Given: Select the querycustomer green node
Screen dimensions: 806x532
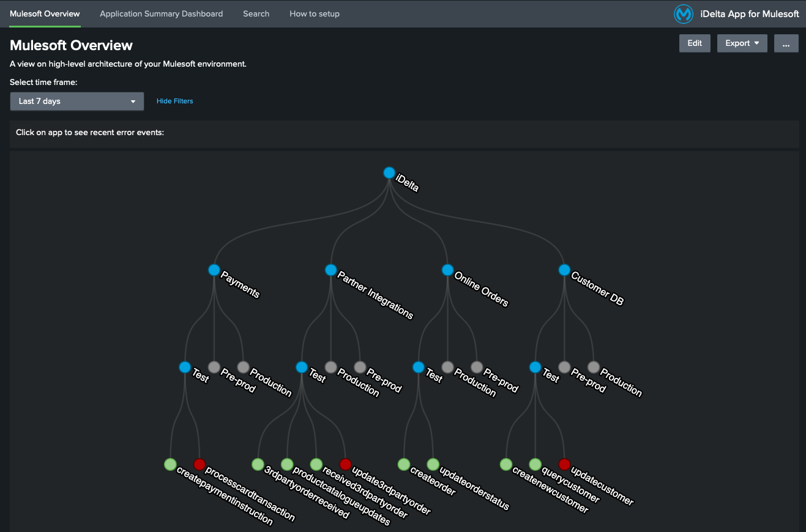Looking at the screenshot, I should click(x=535, y=464).
